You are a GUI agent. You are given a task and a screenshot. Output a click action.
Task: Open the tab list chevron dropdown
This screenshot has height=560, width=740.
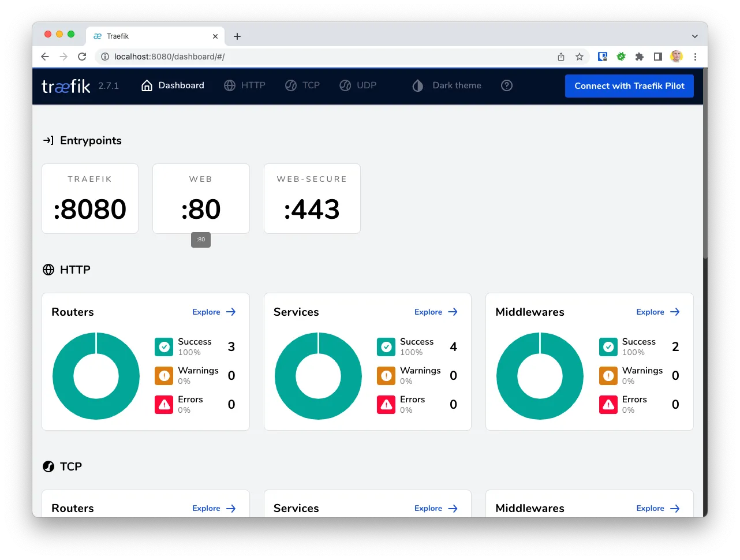pos(695,36)
